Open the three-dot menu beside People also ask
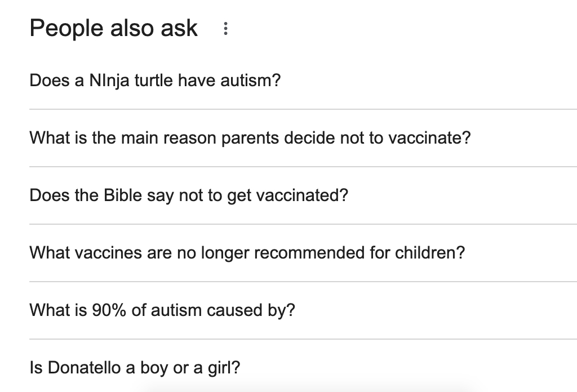 [225, 29]
